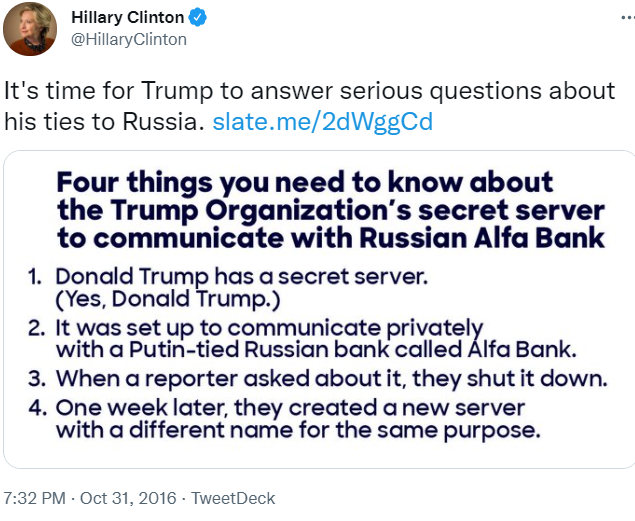This screenshot has height=521, width=635.
Task: Click the "with a different name" final line
Action: pos(298,430)
